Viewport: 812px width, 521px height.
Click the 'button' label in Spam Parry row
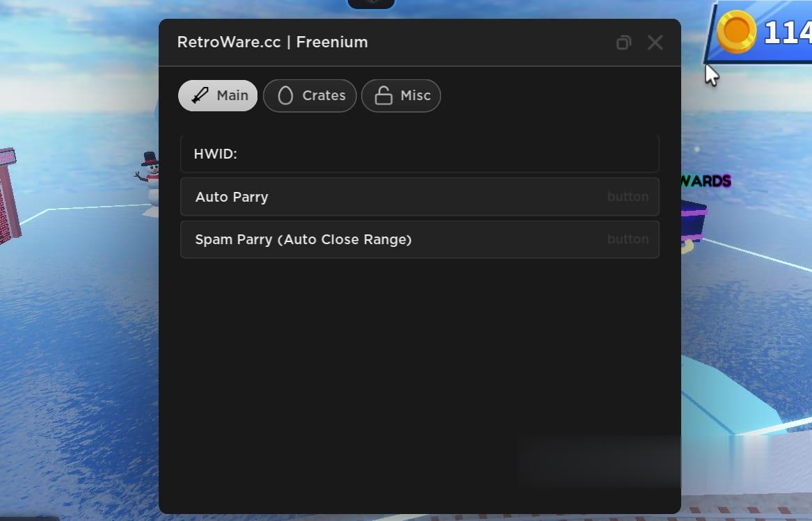pos(628,239)
